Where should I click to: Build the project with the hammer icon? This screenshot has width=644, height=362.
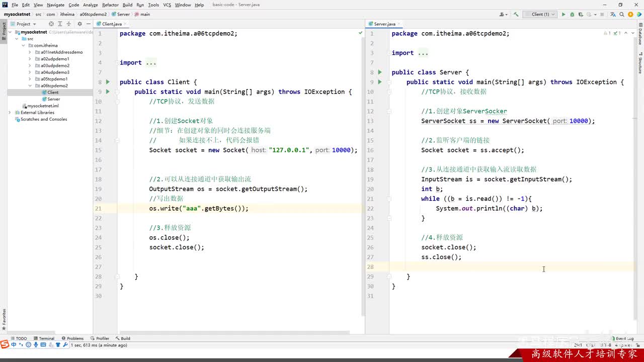click(516, 15)
